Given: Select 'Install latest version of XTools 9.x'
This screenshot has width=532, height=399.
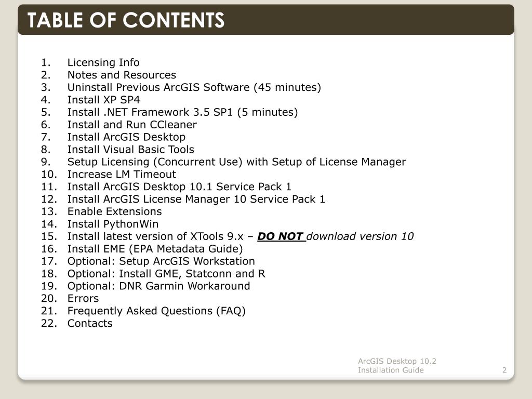Looking at the screenshot, I should (155, 236).
